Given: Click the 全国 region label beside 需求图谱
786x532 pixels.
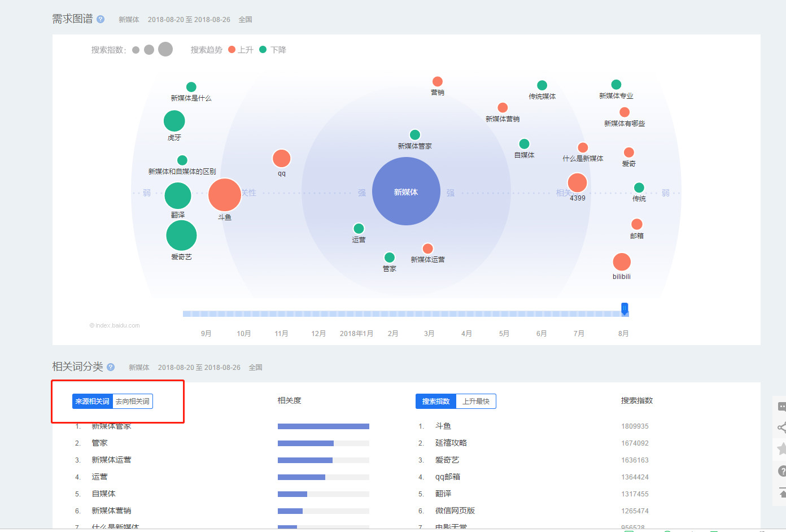Looking at the screenshot, I should (x=246, y=20).
